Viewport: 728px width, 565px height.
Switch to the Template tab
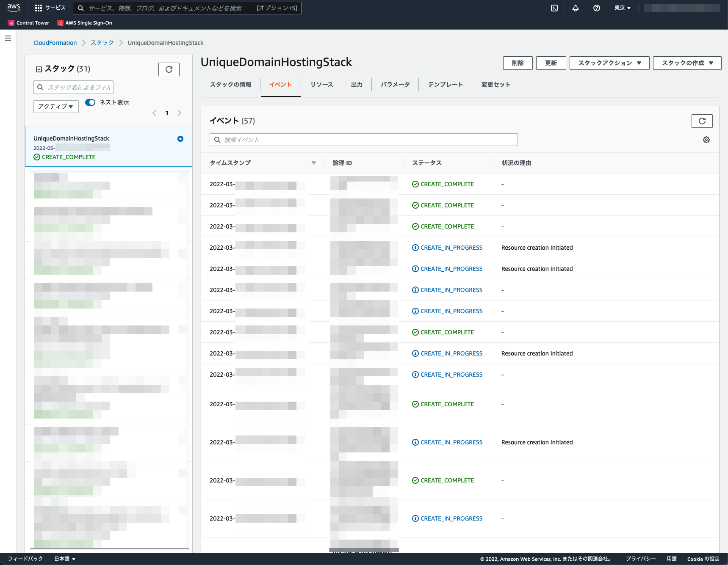pos(446,85)
